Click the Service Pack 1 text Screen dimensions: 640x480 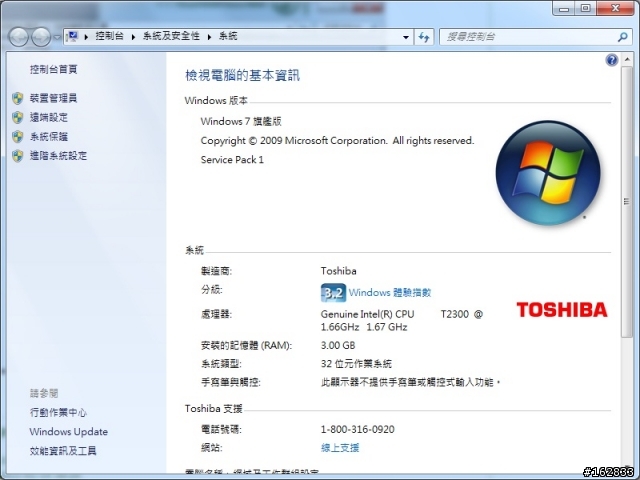click(232, 160)
